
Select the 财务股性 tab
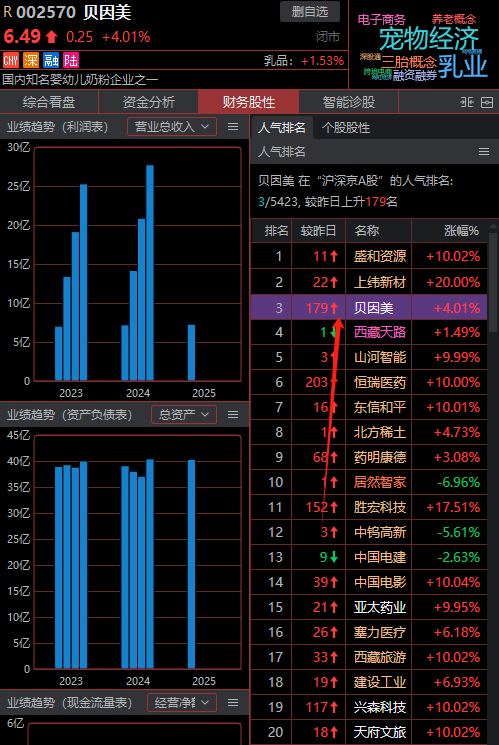coord(249,102)
